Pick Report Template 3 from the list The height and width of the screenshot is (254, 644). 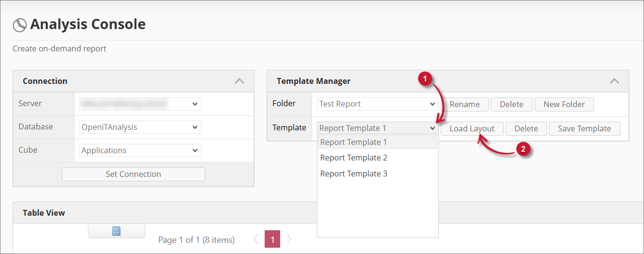coord(354,174)
